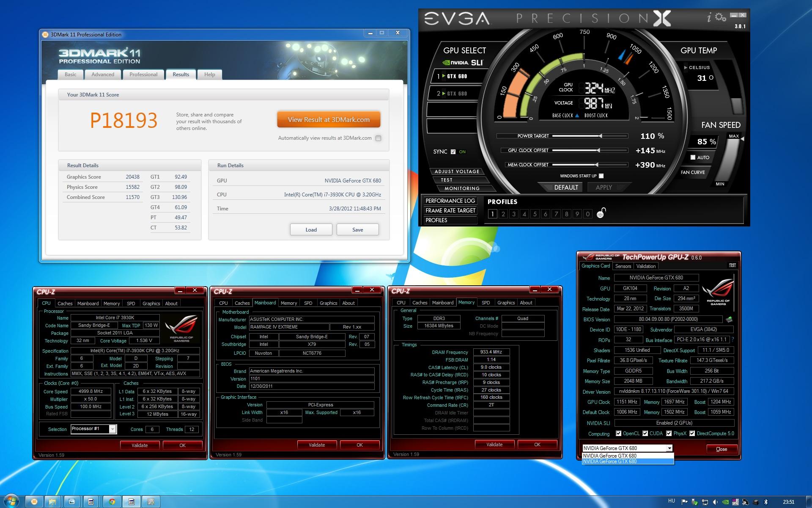Choose the highlighted second GTX 680 dropdown entry

pyautogui.click(x=628, y=461)
